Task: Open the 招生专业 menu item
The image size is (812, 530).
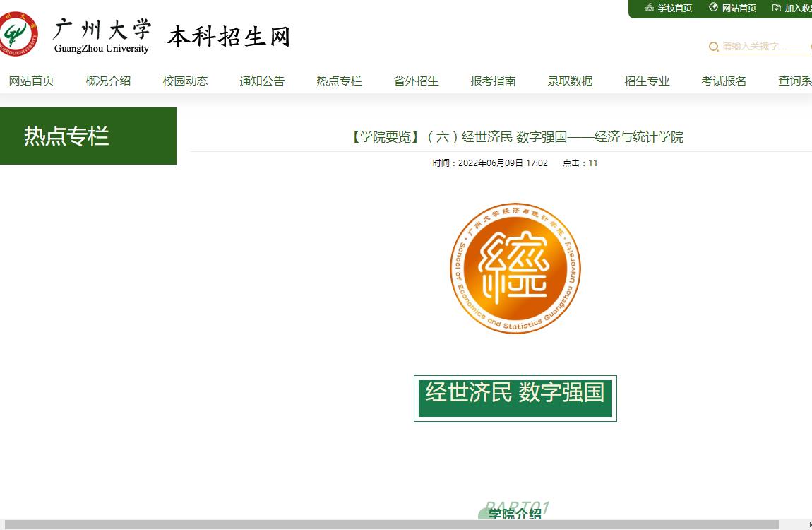Action: (x=647, y=81)
